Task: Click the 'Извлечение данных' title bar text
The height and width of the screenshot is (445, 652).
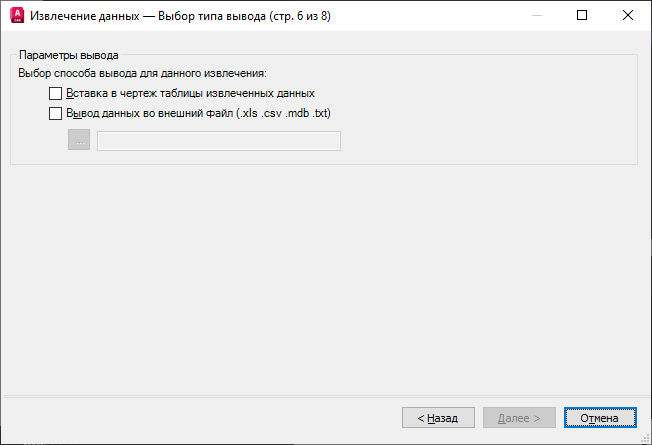Action: 84,16
